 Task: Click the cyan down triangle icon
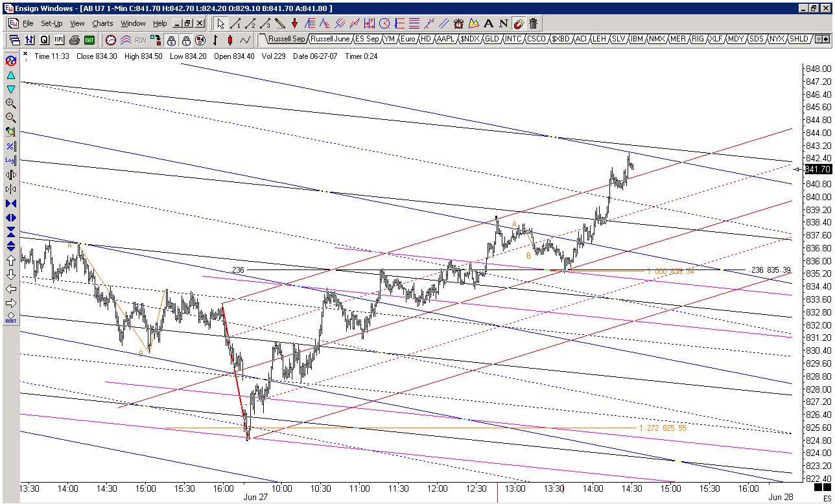(11, 89)
